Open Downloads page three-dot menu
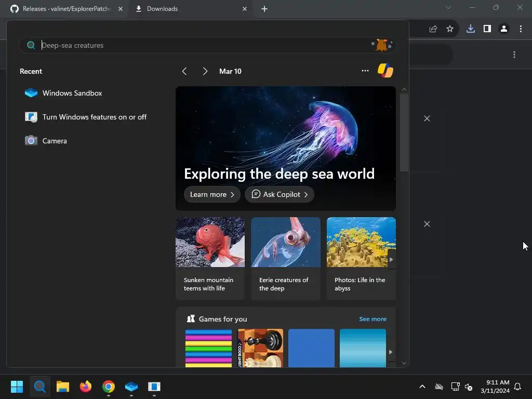The height and width of the screenshot is (399, 532). (x=514, y=55)
